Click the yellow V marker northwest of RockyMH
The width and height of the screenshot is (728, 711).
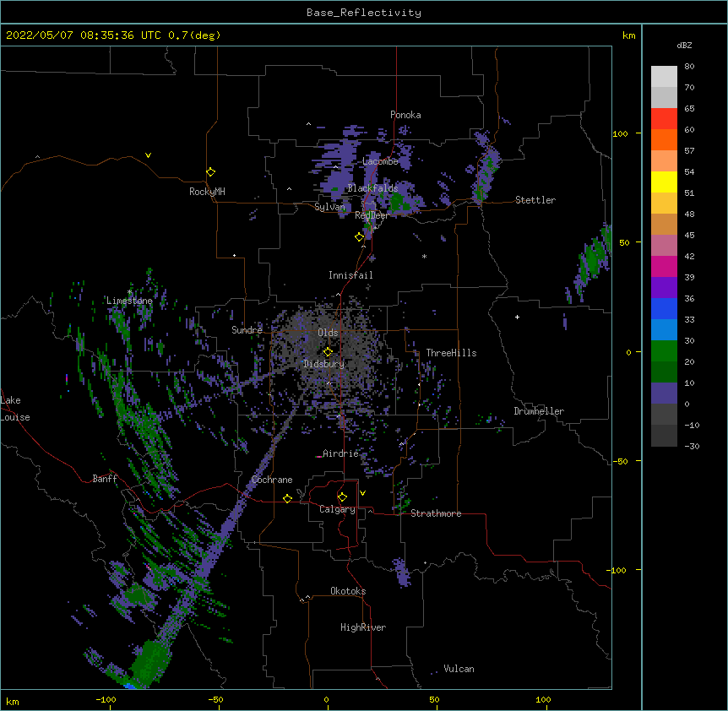pos(148,155)
